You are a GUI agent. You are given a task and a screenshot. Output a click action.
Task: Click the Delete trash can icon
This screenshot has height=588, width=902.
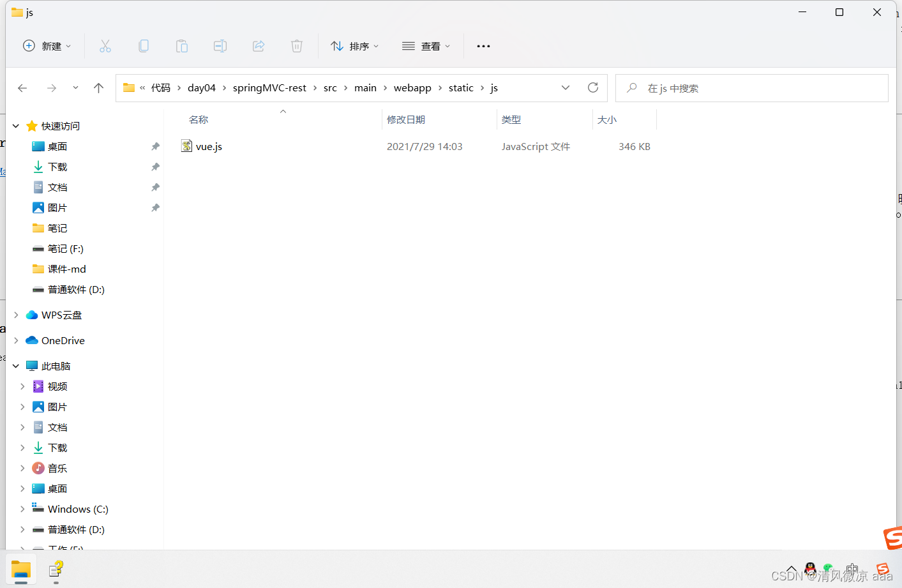pos(297,46)
